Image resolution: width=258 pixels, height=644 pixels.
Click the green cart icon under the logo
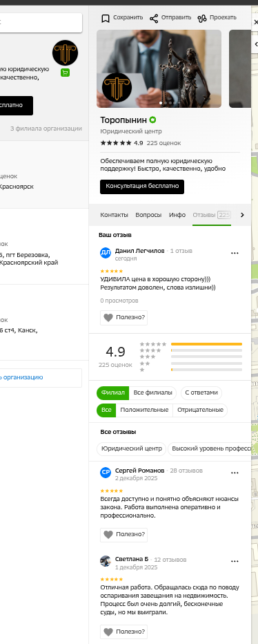click(66, 73)
